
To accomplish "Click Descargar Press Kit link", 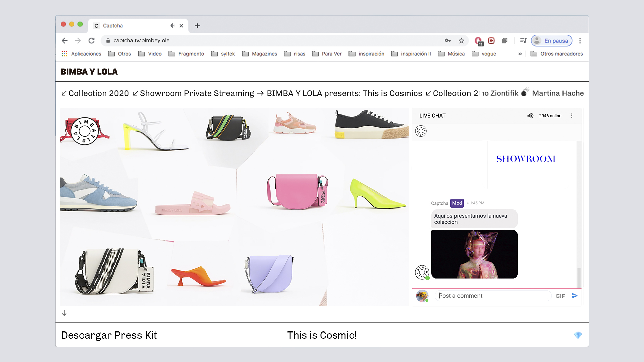I will tap(109, 335).
